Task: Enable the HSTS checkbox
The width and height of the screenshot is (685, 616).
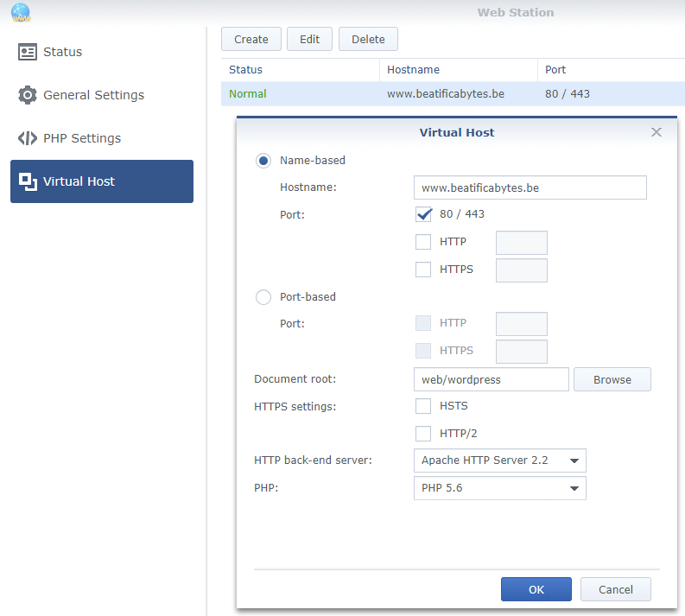Action: click(x=423, y=406)
